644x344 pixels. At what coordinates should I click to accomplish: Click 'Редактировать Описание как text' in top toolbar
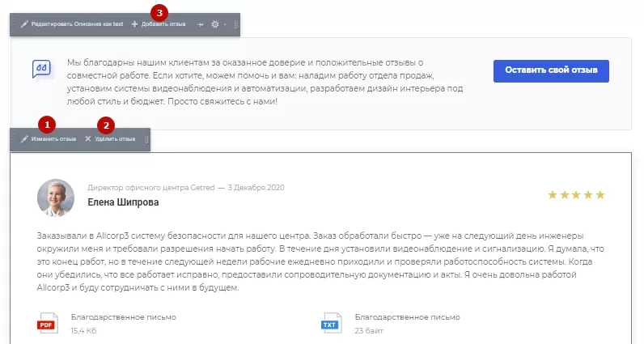[x=72, y=24]
